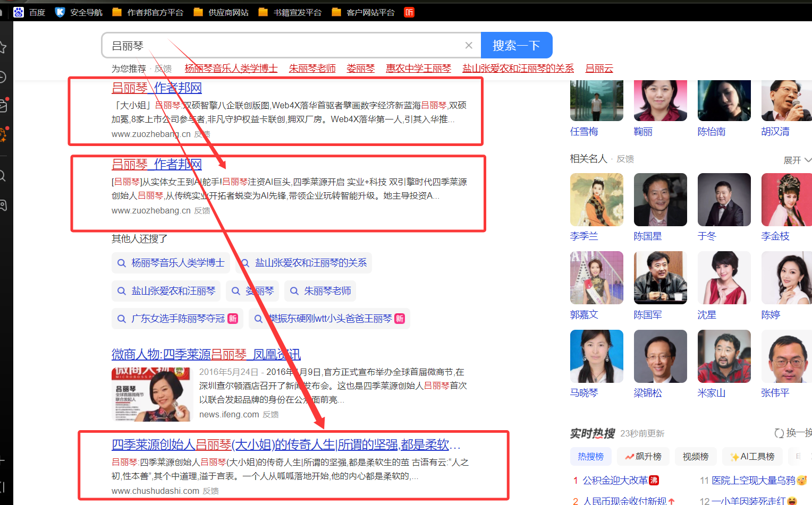The width and height of the screenshot is (812, 505).
Task: Click the 朱丽琴老师 recommended search link
Action: 312,69
